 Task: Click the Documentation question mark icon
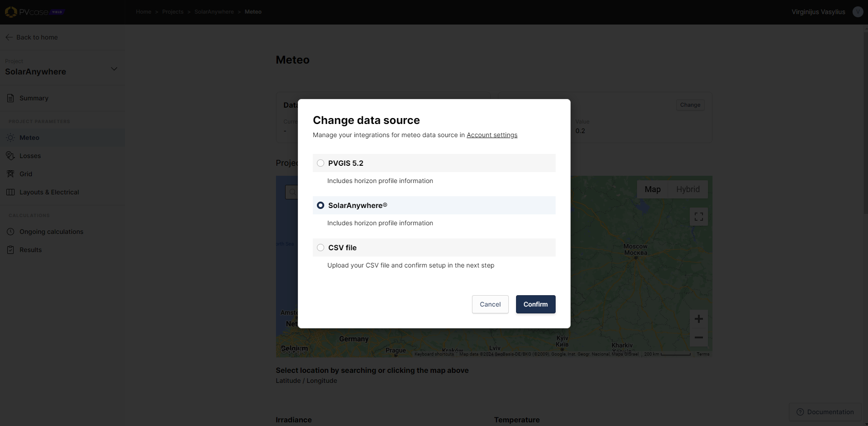800,412
